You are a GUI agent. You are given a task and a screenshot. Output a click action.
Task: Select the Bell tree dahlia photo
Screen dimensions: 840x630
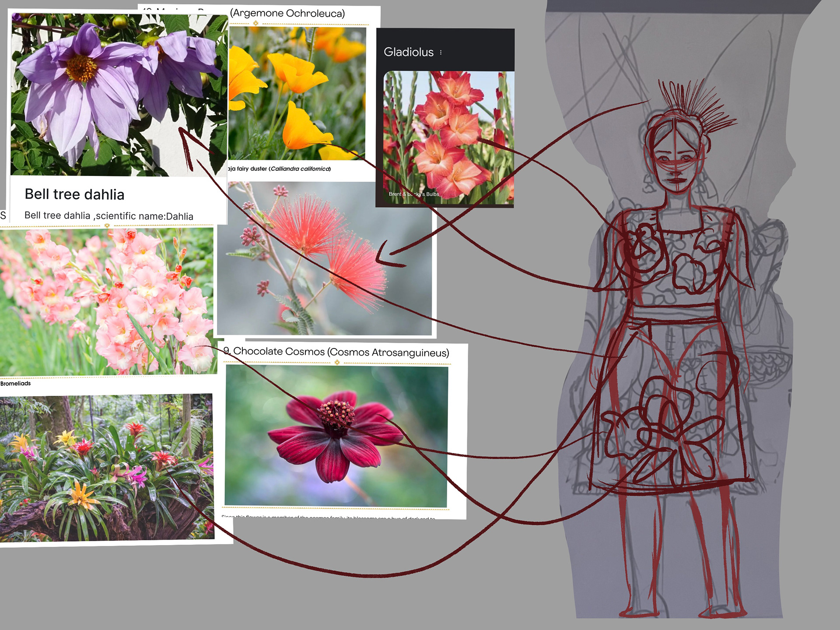coord(119,95)
